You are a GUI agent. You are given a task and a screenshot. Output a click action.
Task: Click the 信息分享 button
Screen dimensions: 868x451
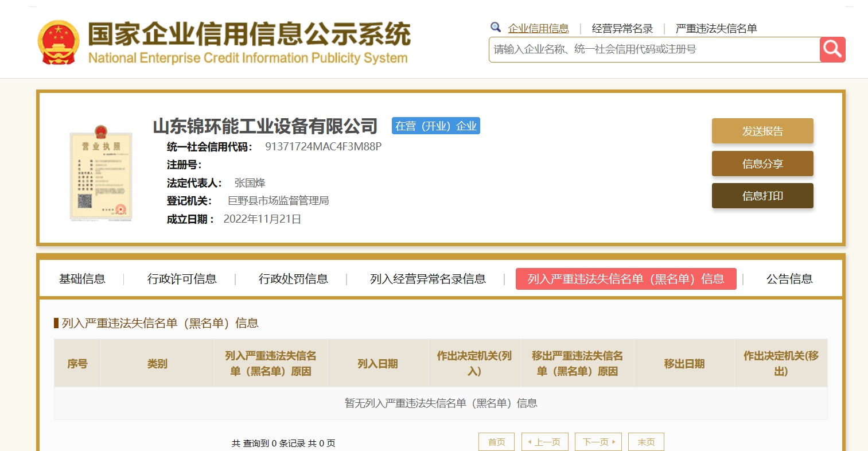point(762,164)
